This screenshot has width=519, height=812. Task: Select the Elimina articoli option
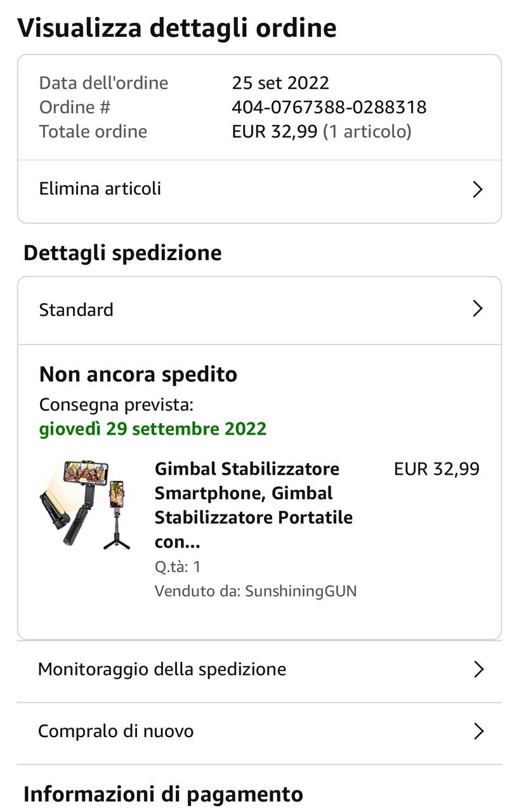pos(100,188)
